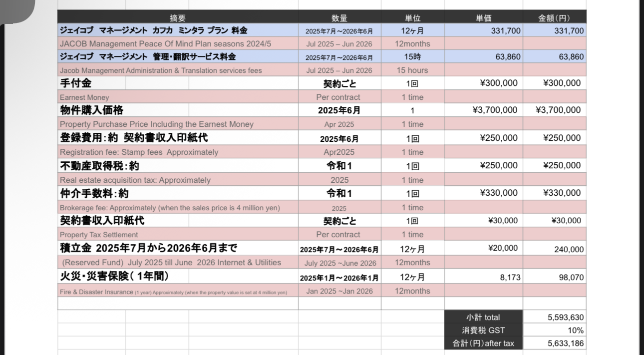This screenshot has height=355, width=644.
Task: Select the 15時 unit cell
Action: pos(412,57)
